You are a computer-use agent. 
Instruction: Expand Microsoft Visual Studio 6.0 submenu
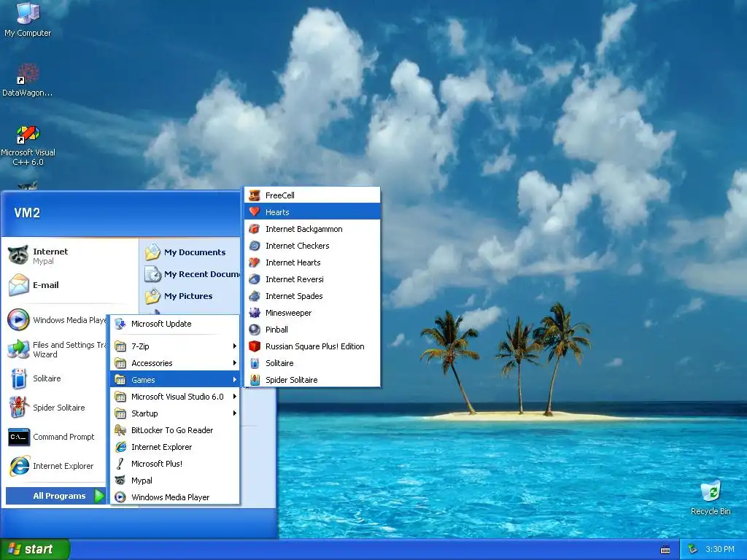175,397
